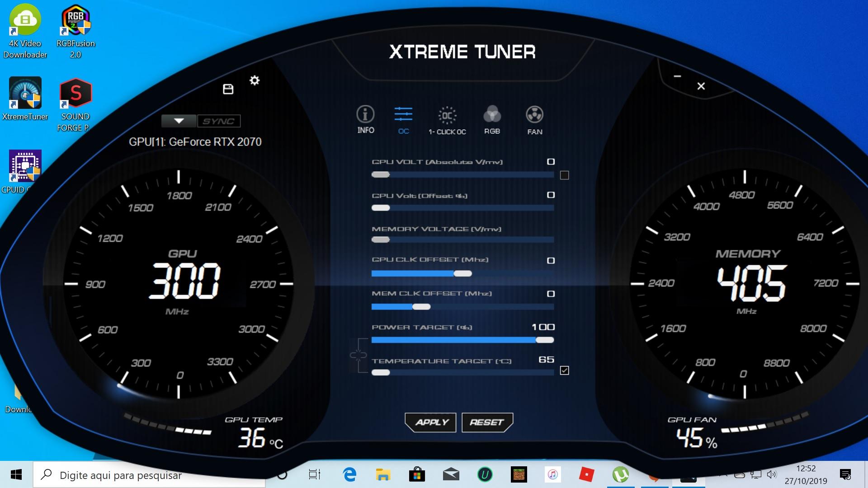Click the OneDrive cloud tray icon

(739, 474)
